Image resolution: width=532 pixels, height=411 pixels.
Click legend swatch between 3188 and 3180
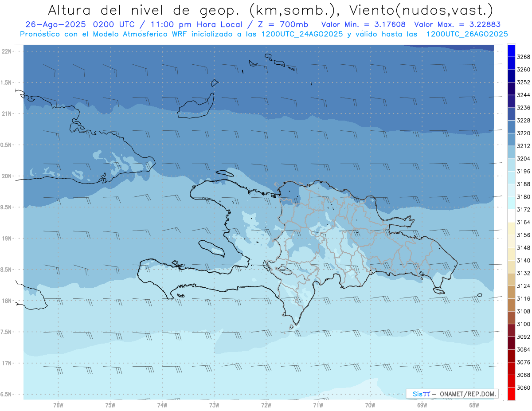[x=511, y=190]
